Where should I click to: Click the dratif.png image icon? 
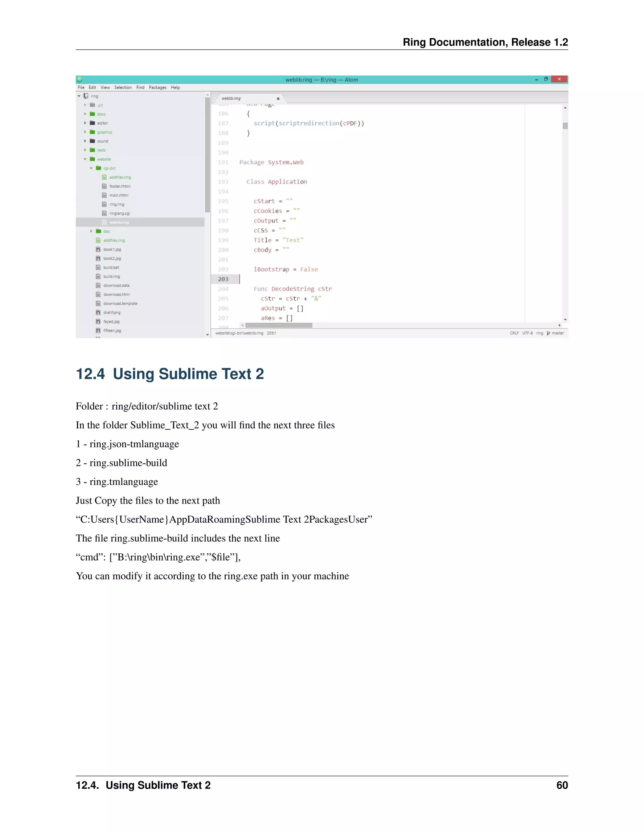pos(98,312)
